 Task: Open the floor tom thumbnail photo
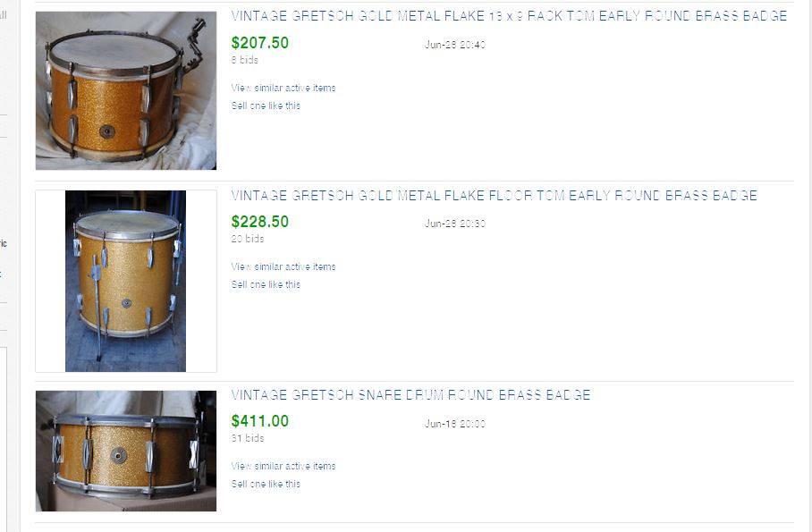(x=125, y=281)
